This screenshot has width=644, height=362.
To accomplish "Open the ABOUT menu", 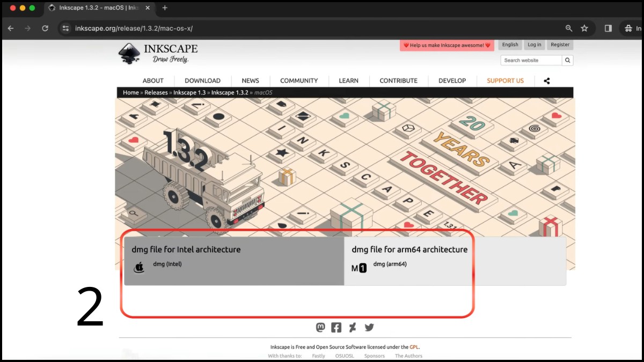I will point(153,81).
